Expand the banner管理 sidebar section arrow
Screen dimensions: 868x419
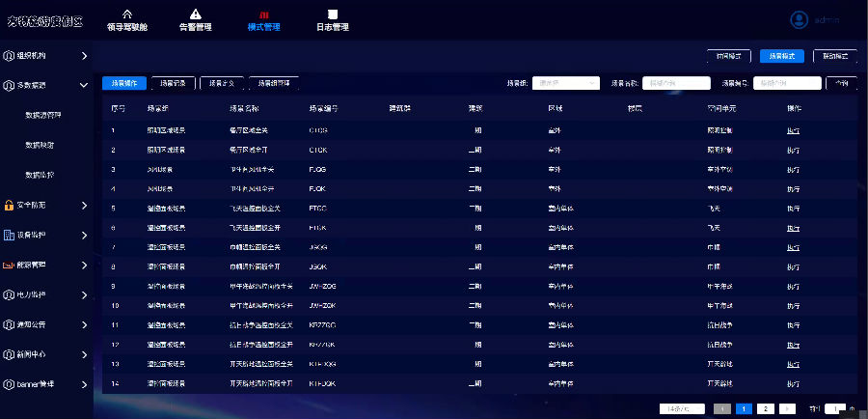tap(84, 384)
